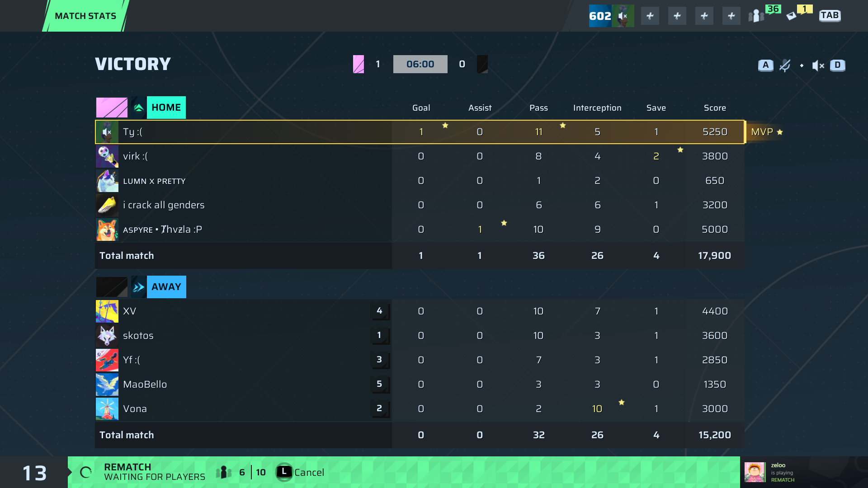Click the Rematch waiting for players banner

tap(404, 472)
